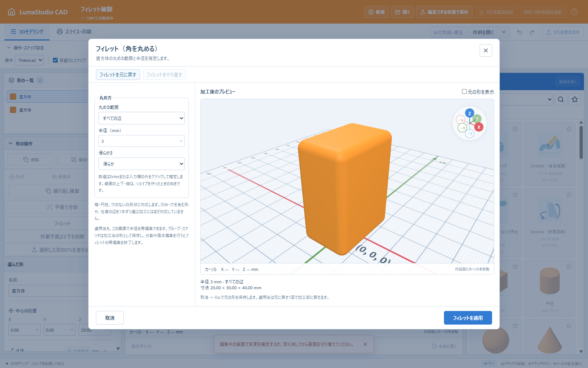The width and height of the screenshot is (588, 368).
Task: Open the help question mark icon
Action: pos(574,12)
